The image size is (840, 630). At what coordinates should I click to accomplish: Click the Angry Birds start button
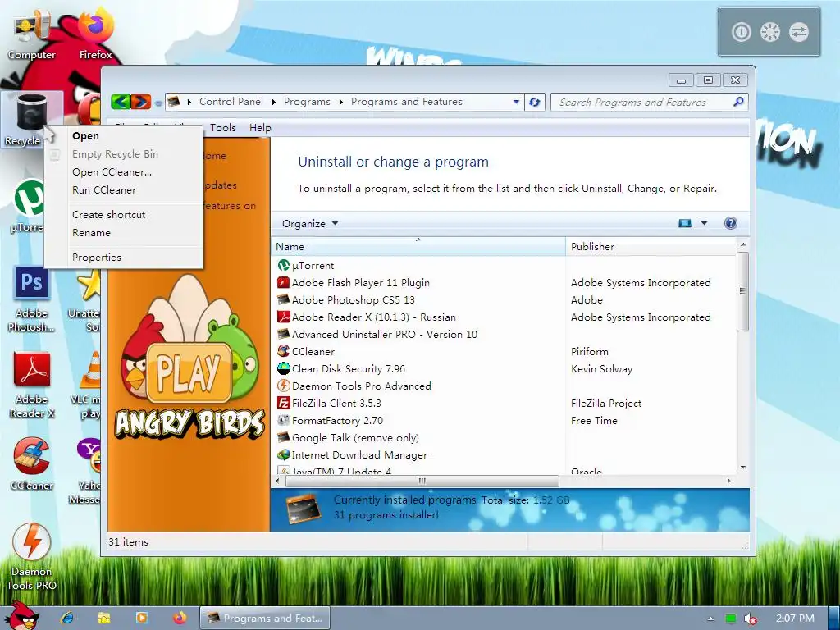click(x=21, y=616)
